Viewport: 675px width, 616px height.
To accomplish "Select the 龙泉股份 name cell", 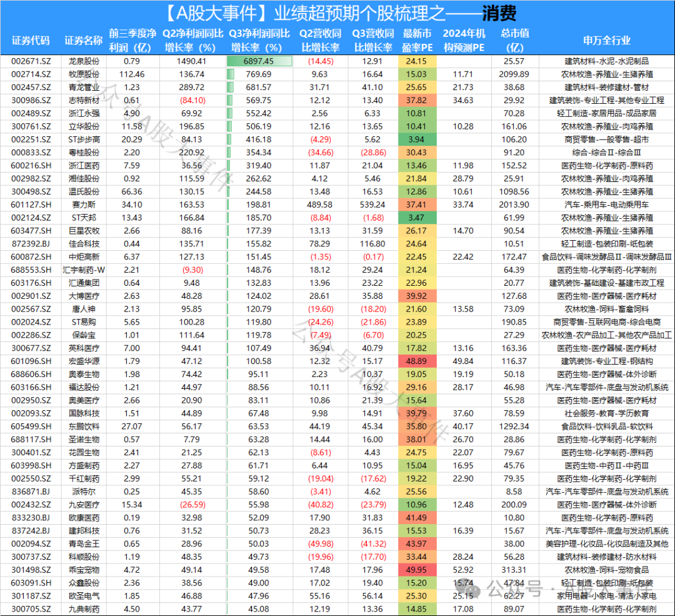I will click(x=84, y=61).
